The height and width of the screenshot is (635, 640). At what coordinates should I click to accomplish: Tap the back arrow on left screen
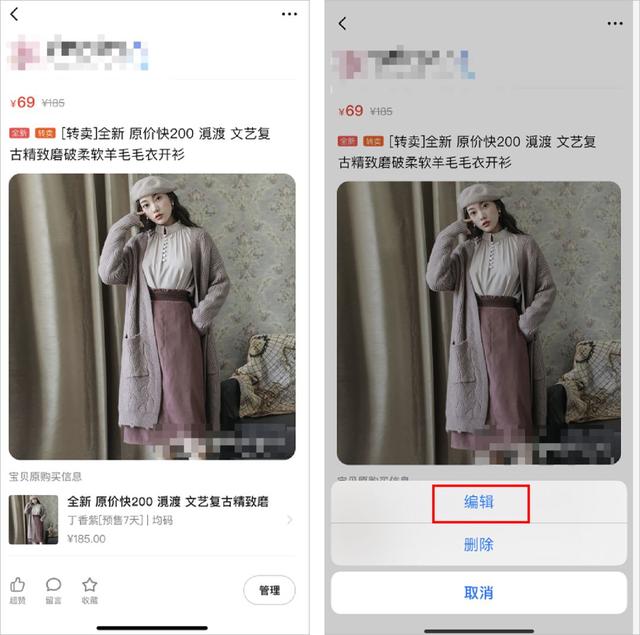(14, 14)
